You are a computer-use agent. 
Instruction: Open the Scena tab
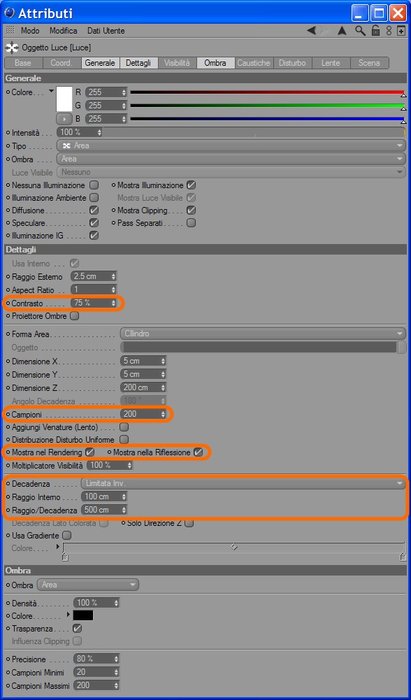[369, 63]
